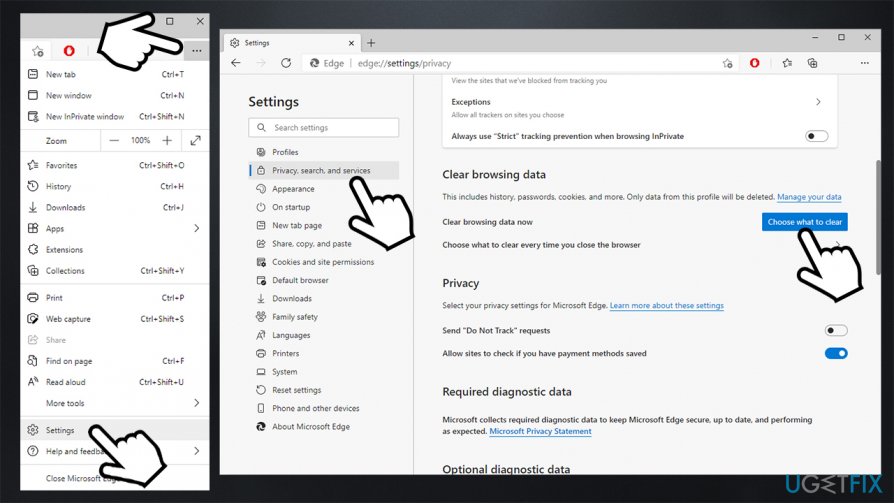This screenshot has width=894, height=504.
Task: Expand More tools submenu
Action: tap(115, 403)
